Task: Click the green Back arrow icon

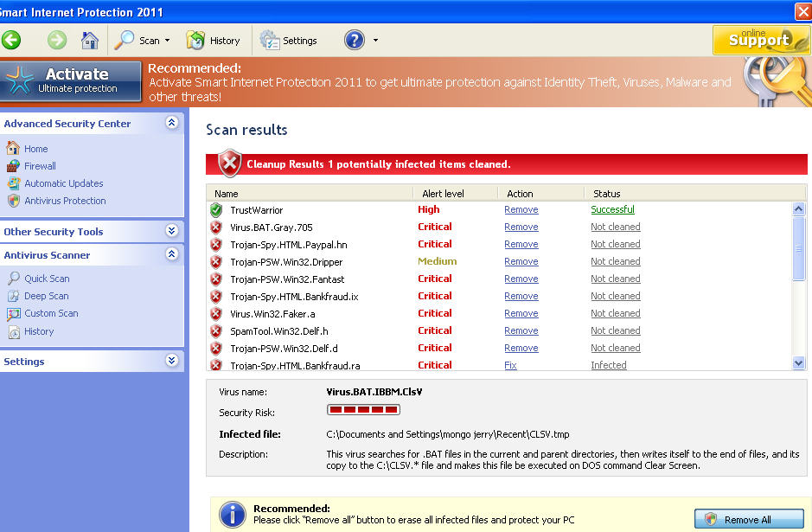Action: coord(11,40)
